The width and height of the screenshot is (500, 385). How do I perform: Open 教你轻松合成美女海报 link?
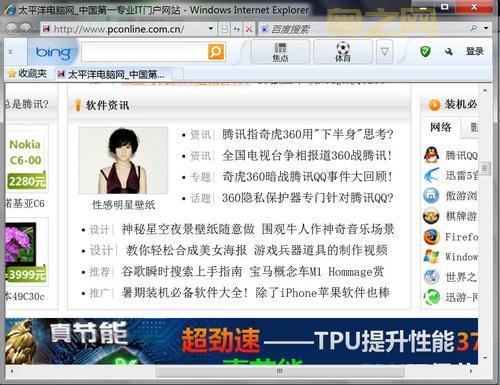(187, 250)
